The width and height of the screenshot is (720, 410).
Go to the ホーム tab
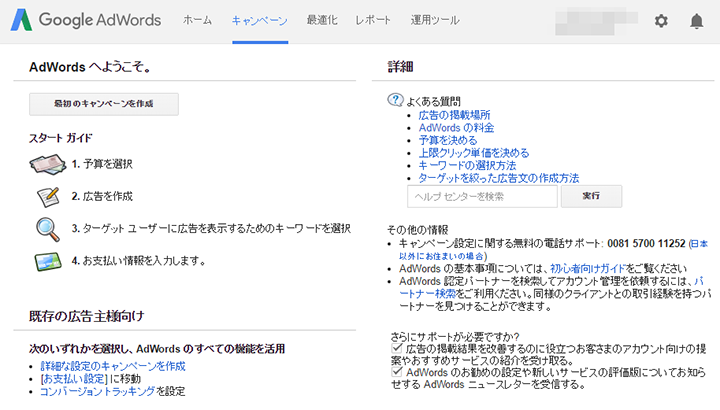(x=197, y=20)
